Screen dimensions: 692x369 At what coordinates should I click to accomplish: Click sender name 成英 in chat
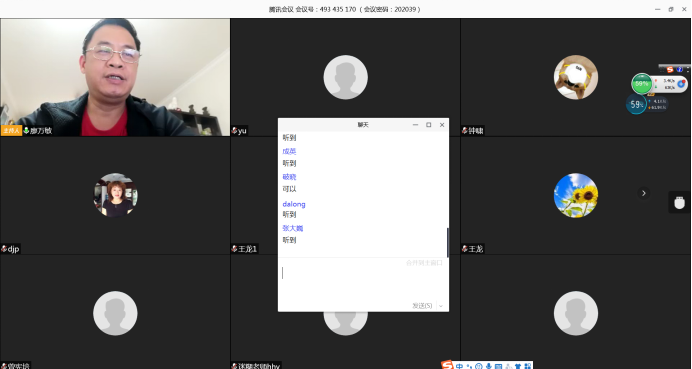(290, 151)
